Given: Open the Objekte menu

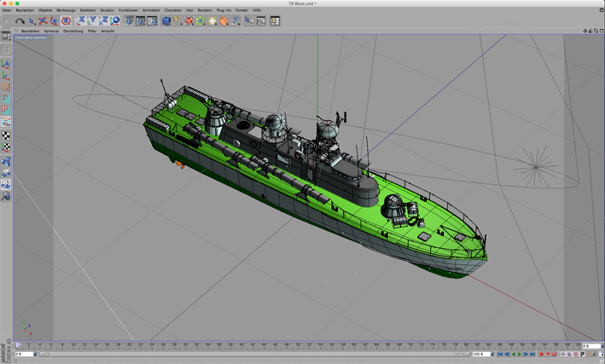Looking at the screenshot, I should click(x=45, y=10).
